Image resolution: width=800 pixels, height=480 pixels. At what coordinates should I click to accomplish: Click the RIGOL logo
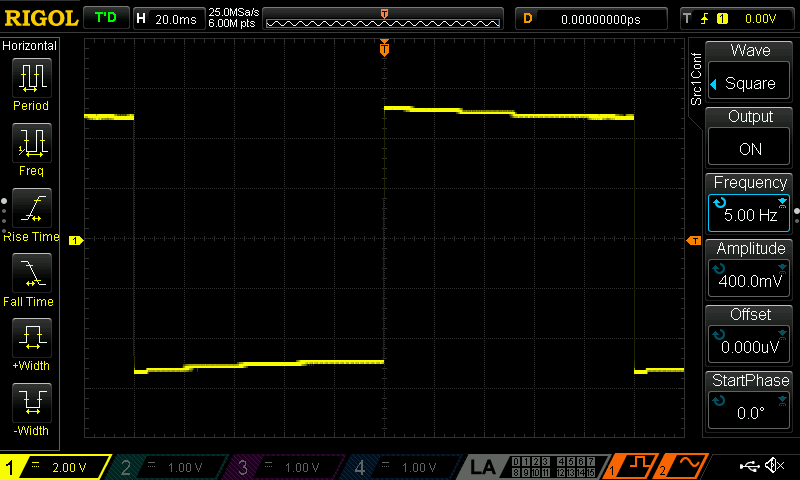click(x=41, y=18)
